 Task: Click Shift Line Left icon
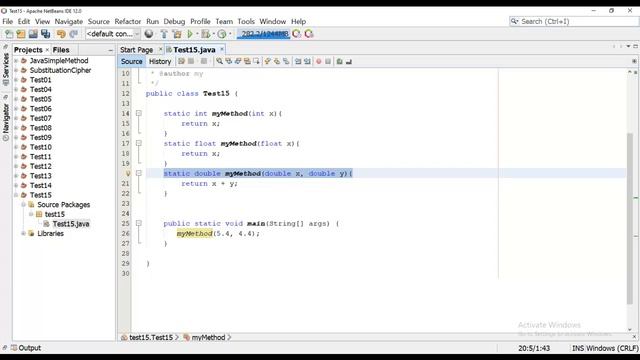pyautogui.click(x=298, y=61)
